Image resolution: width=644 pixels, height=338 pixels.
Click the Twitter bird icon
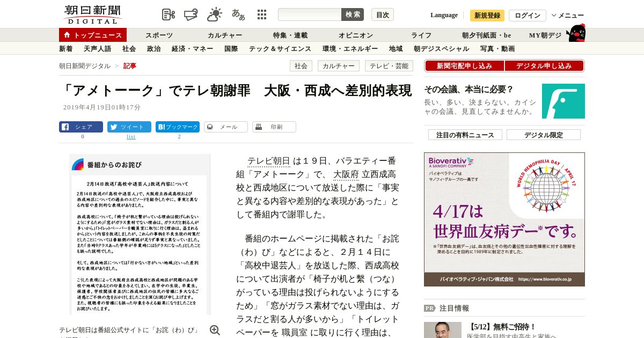113,127
